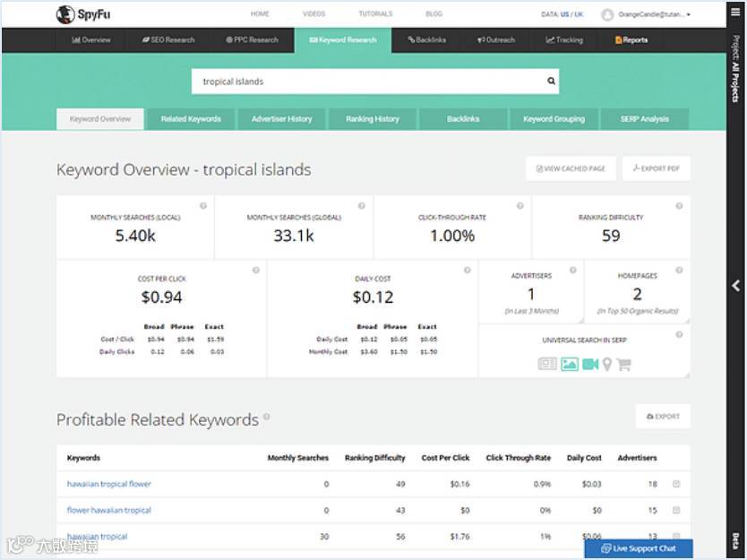The height and width of the screenshot is (560, 747).
Task: Click the Export button for related keywords
Action: click(663, 417)
